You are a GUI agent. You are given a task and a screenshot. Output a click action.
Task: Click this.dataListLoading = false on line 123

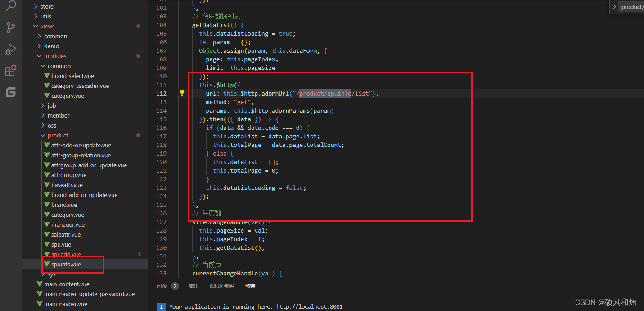tap(256, 188)
